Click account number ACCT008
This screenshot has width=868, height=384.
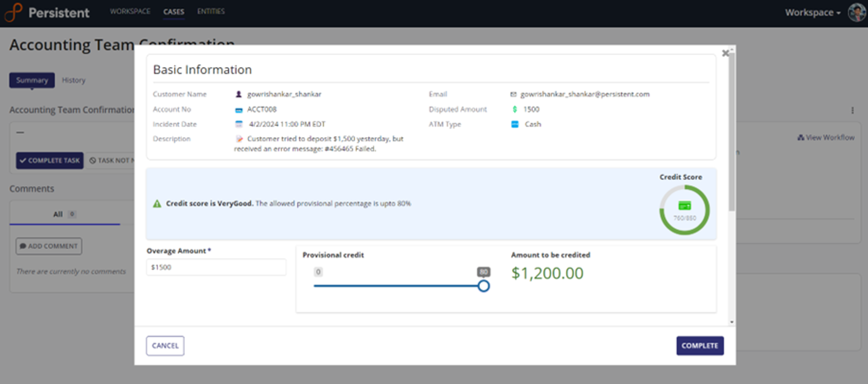click(262, 109)
